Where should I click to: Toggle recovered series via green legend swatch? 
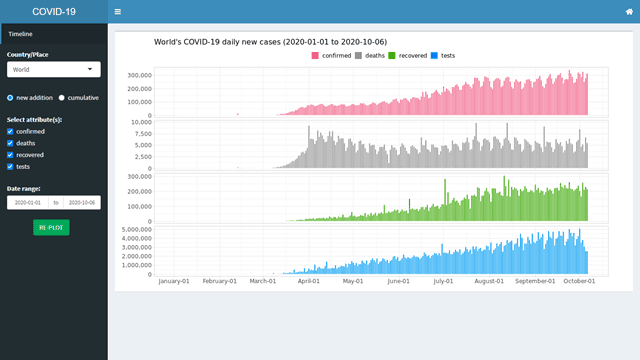(392, 56)
